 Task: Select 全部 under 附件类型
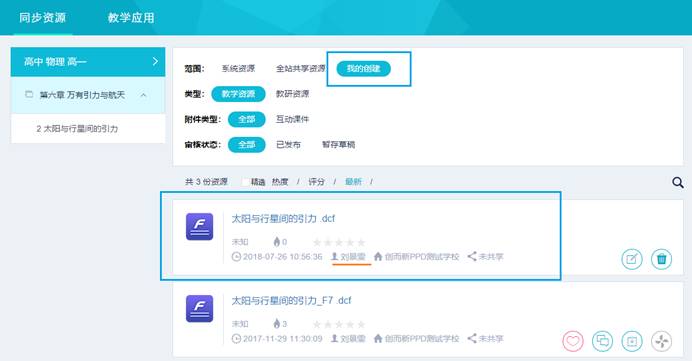[x=247, y=119]
